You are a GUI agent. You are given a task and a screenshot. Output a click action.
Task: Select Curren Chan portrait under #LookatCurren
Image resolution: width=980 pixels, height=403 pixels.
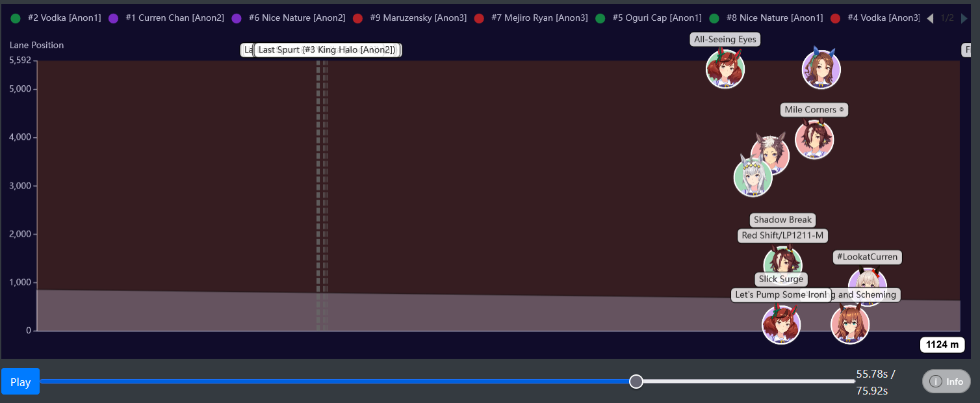coord(868,285)
